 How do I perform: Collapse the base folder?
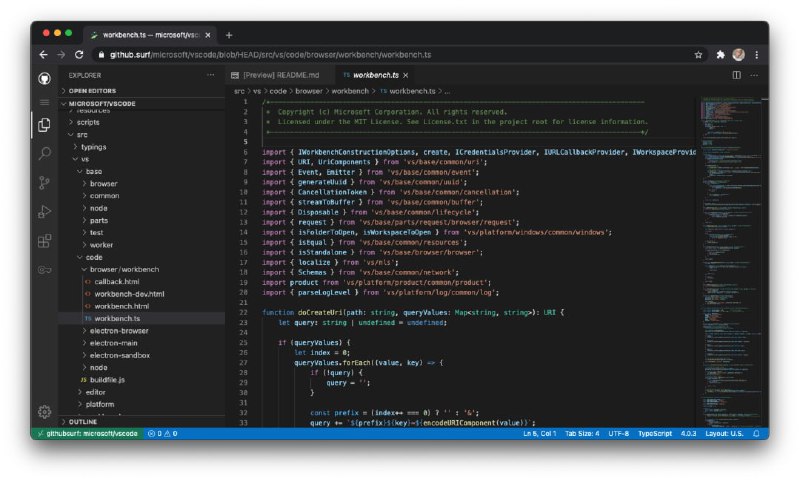tap(142, 171)
